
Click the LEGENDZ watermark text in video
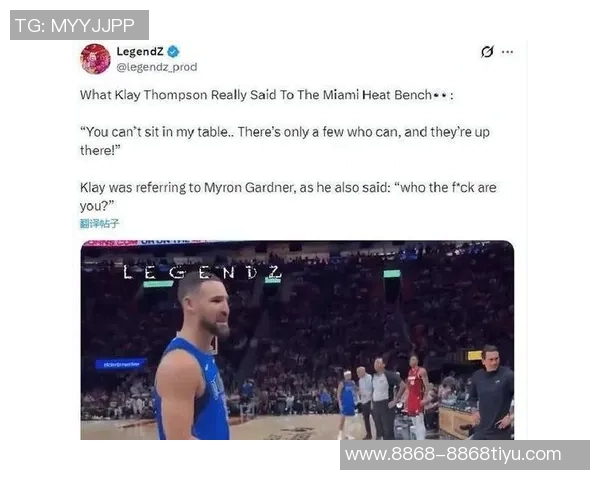[x=202, y=272]
